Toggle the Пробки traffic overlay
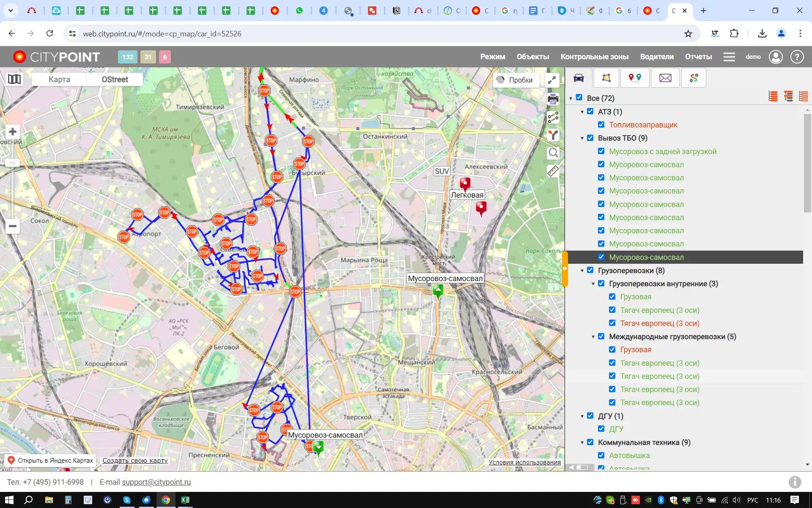812x508 pixels. click(516, 80)
